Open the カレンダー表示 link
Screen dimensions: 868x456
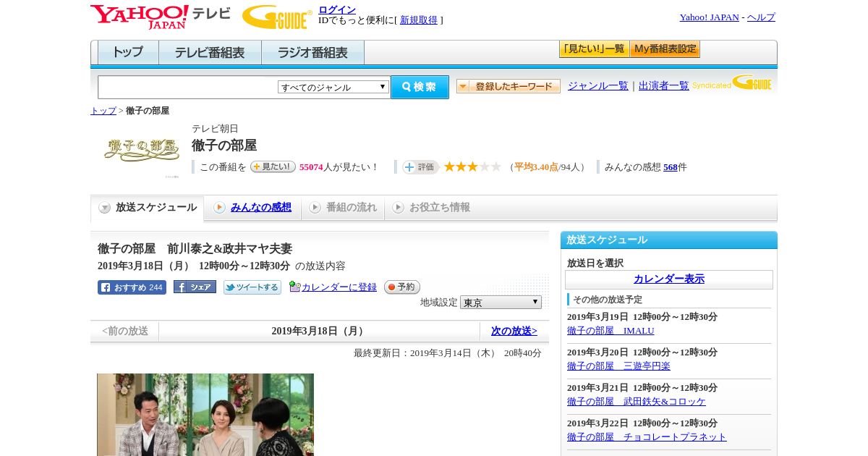tap(669, 279)
